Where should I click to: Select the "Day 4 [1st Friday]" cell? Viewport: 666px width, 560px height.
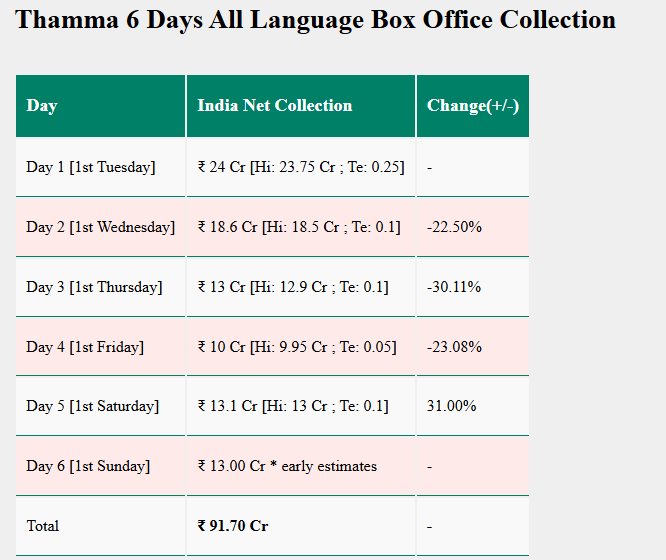pyautogui.click(x=85, y=347)
